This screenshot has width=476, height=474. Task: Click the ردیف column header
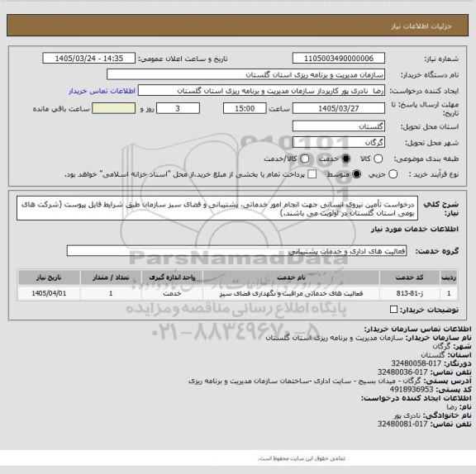[449, 277]
